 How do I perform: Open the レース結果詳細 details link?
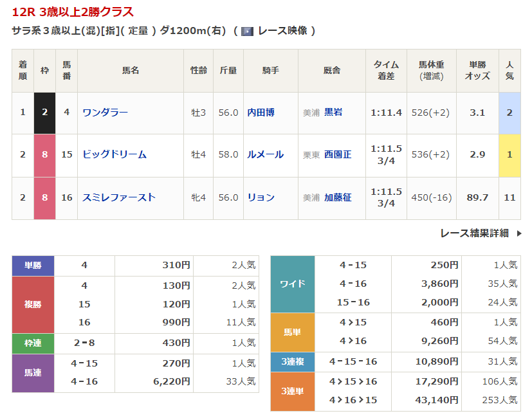coord(474,233)
